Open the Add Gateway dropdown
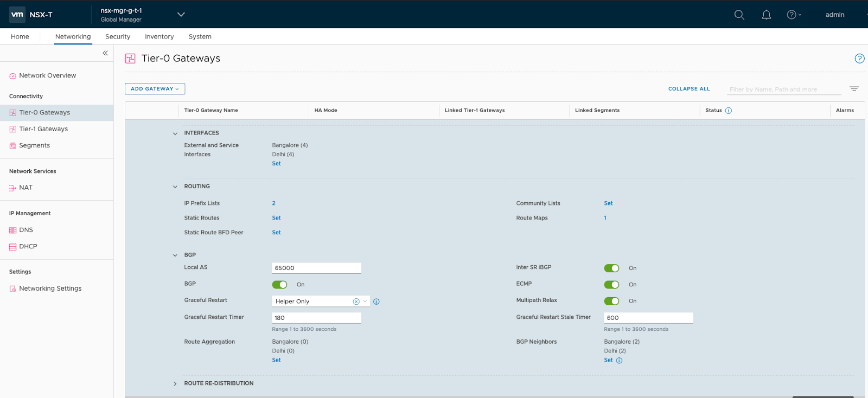Image resolution: width=868 pixels, height=398 pixels. pyautogui.click(x=155, y=89)
